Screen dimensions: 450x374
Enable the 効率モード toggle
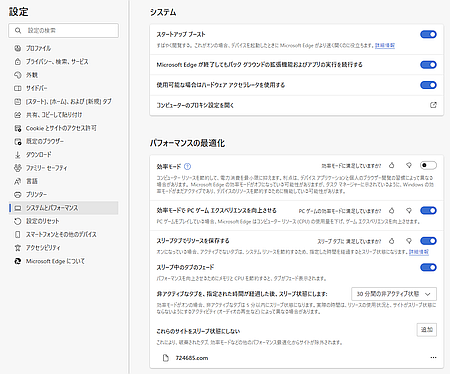tap(428, 165)
